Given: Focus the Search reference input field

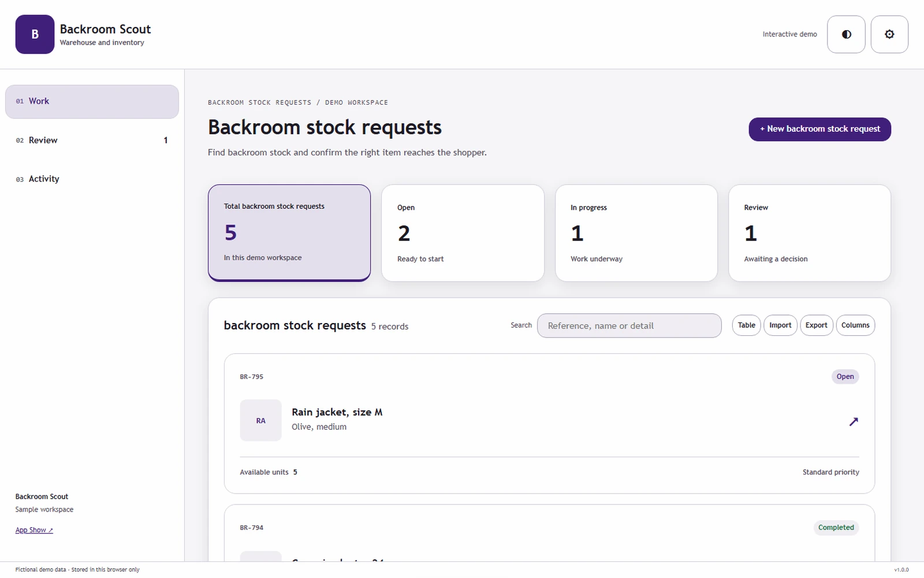Looking at the screenshot, I should (x=629, y=325).
